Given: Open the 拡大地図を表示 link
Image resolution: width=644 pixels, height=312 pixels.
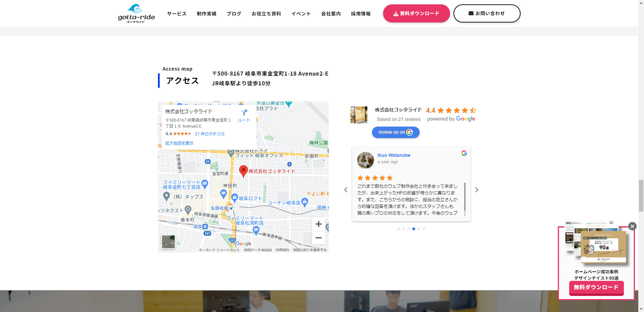Looking at the screenshot, I should click(179, 143).
